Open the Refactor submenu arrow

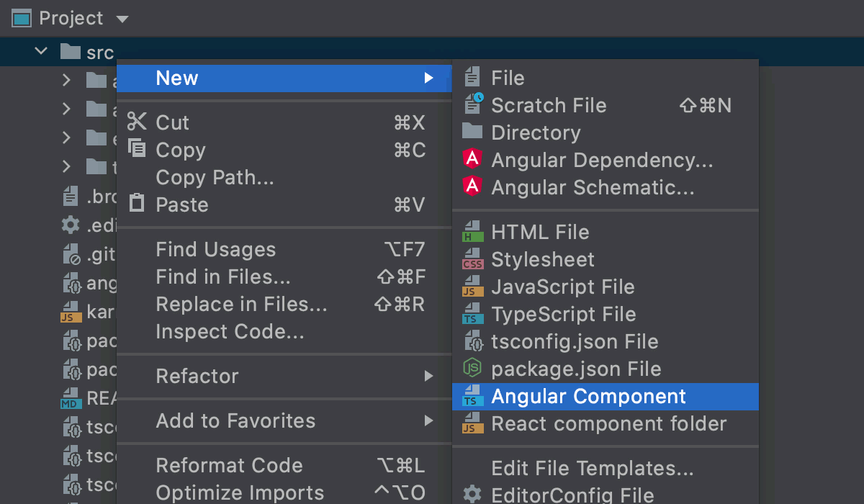429,376
